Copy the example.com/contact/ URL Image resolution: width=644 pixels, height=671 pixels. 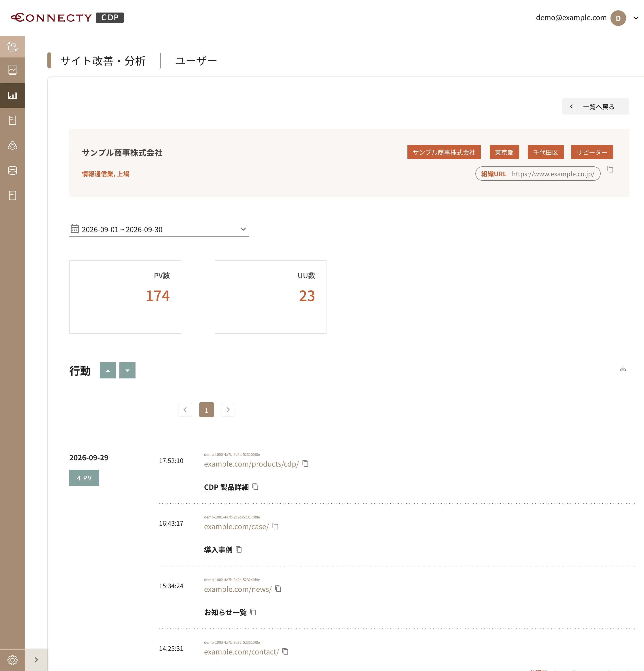coord(285,652)
